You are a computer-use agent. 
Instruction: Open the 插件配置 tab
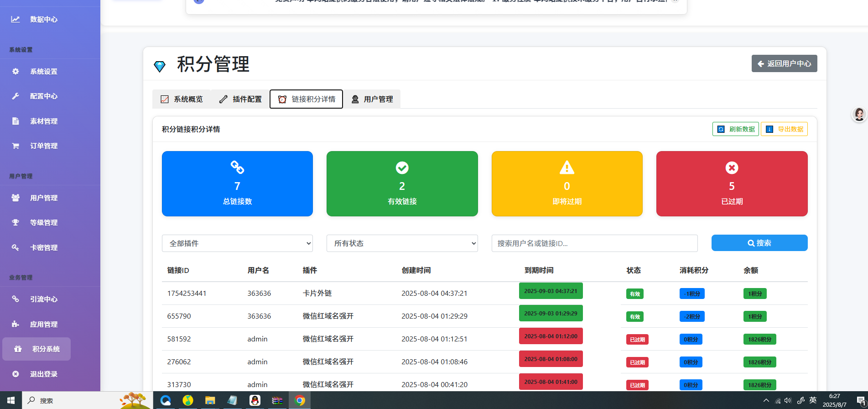(x=240, y=99)
